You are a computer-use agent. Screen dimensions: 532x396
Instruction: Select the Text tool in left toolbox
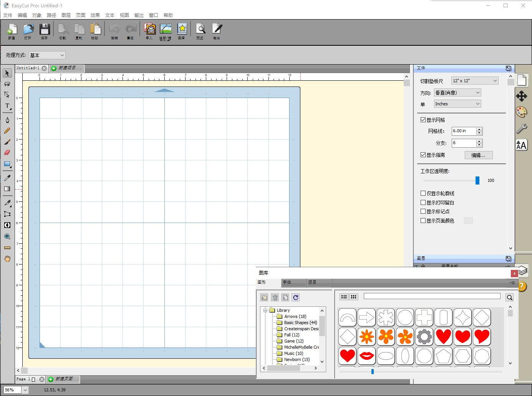click(x=7, y=106)
